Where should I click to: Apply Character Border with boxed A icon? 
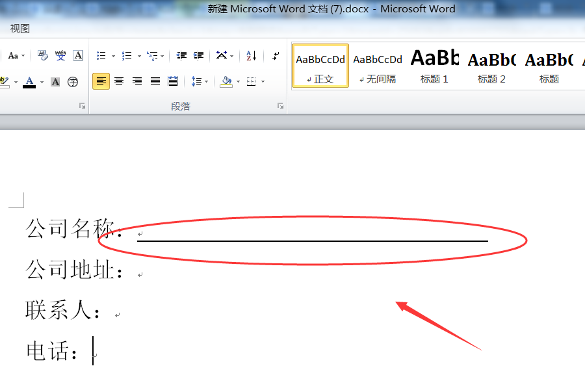click(x=78, y=55)
